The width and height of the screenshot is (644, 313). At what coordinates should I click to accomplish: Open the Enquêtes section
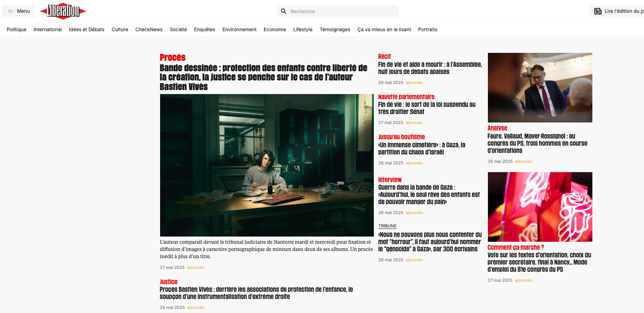pos(205,30)
